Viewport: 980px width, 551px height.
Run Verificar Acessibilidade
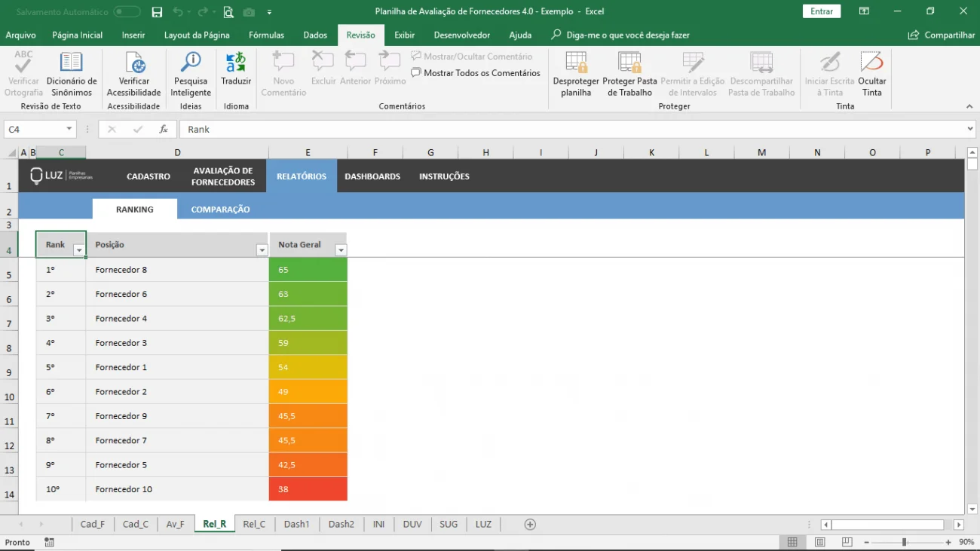pos(134,74)
